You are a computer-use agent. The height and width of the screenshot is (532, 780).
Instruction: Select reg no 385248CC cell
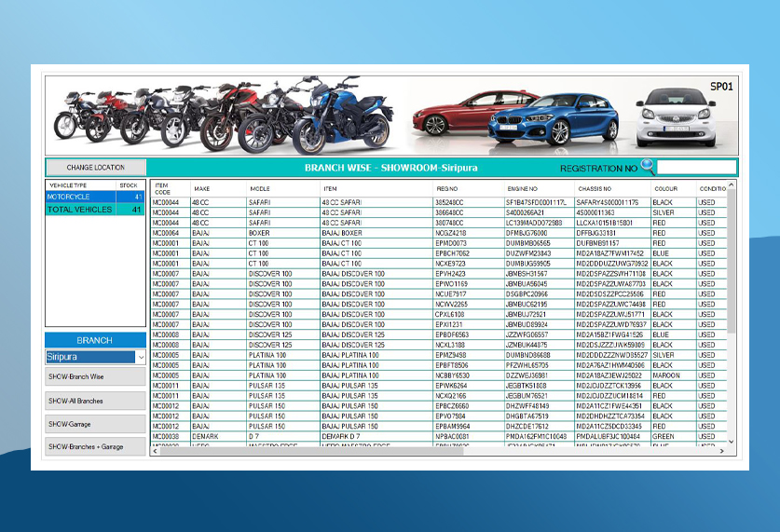tap(469, 203)
